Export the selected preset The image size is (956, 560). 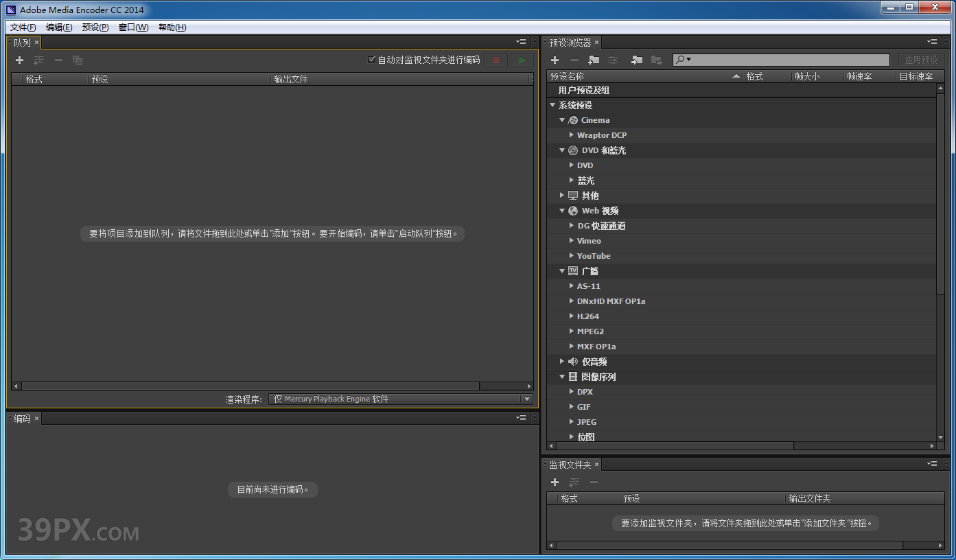(x=657, y=60)
